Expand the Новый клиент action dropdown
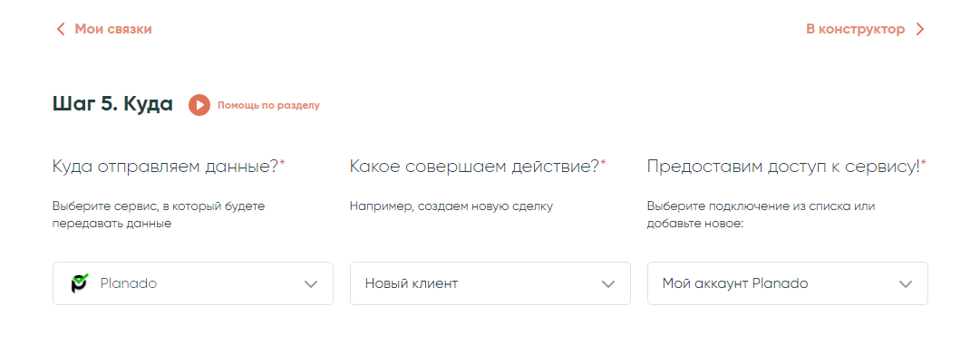The width and height of the screenshot is (980, 364). click(x=490, y=283)
